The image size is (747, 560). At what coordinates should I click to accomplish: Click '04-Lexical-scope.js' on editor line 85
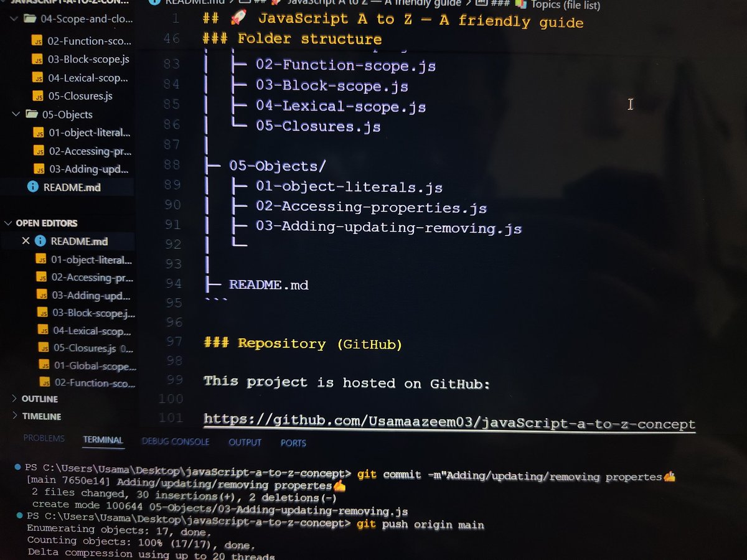[341, 106]
